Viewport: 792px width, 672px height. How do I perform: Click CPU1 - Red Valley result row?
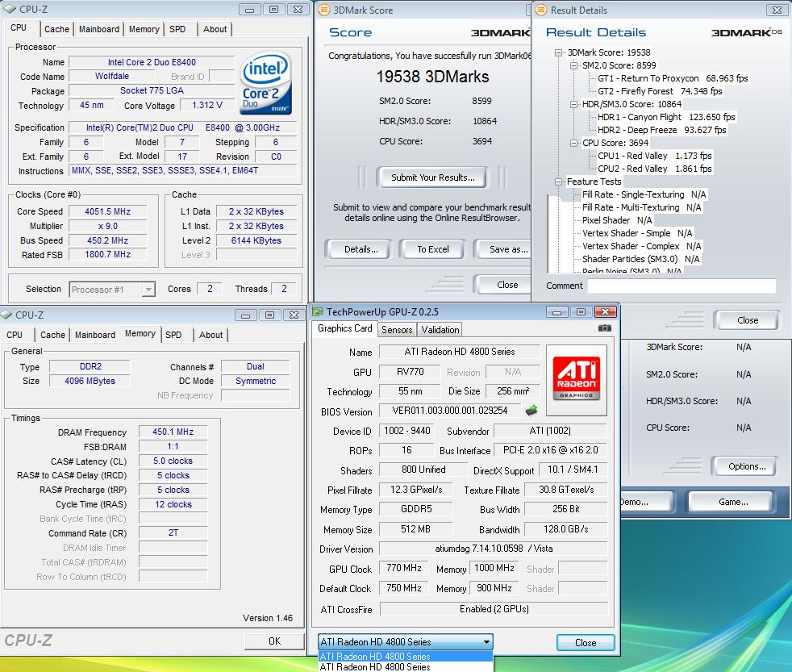655,157
